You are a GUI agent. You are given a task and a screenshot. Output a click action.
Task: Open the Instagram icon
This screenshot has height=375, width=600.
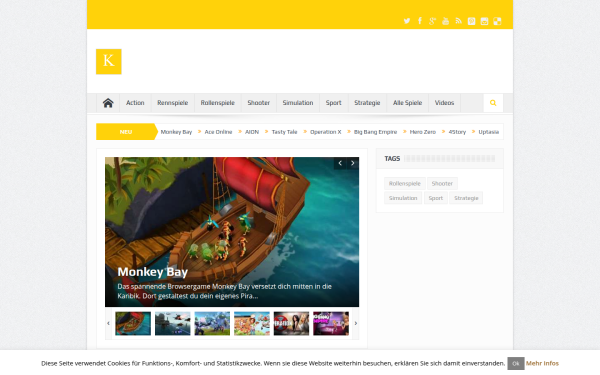click(x=484, y=21)
